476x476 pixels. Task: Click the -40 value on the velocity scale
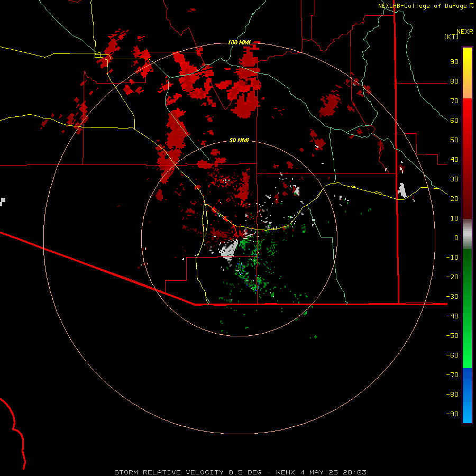point(452,316)
